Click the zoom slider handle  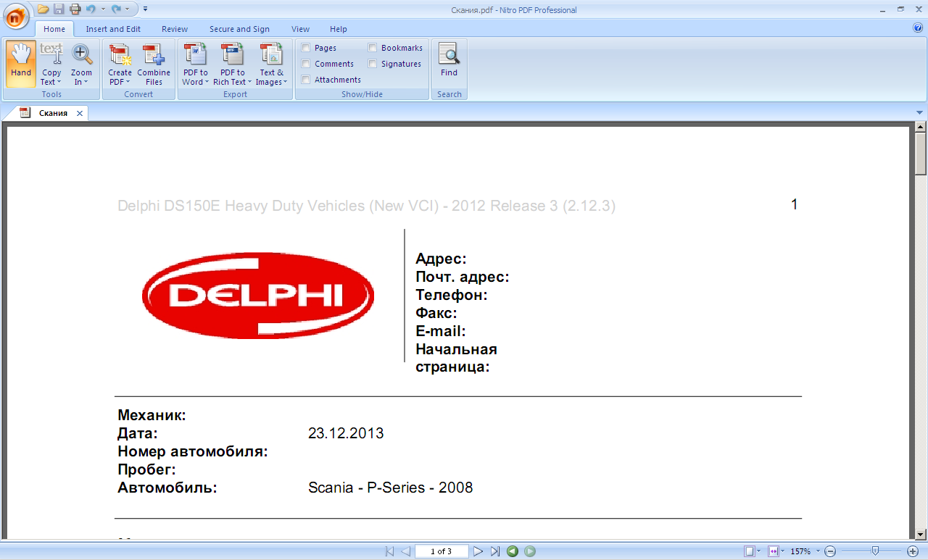coord(875,551)
